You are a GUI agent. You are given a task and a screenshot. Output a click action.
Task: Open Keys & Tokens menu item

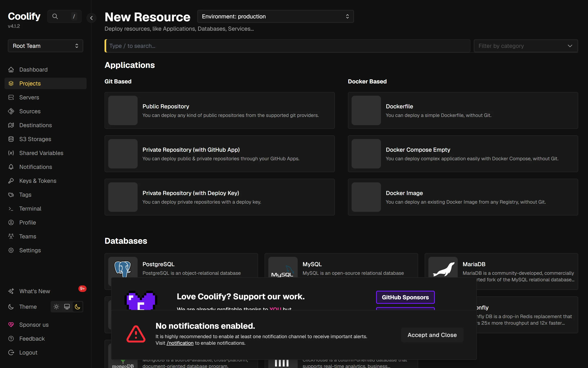46,181
